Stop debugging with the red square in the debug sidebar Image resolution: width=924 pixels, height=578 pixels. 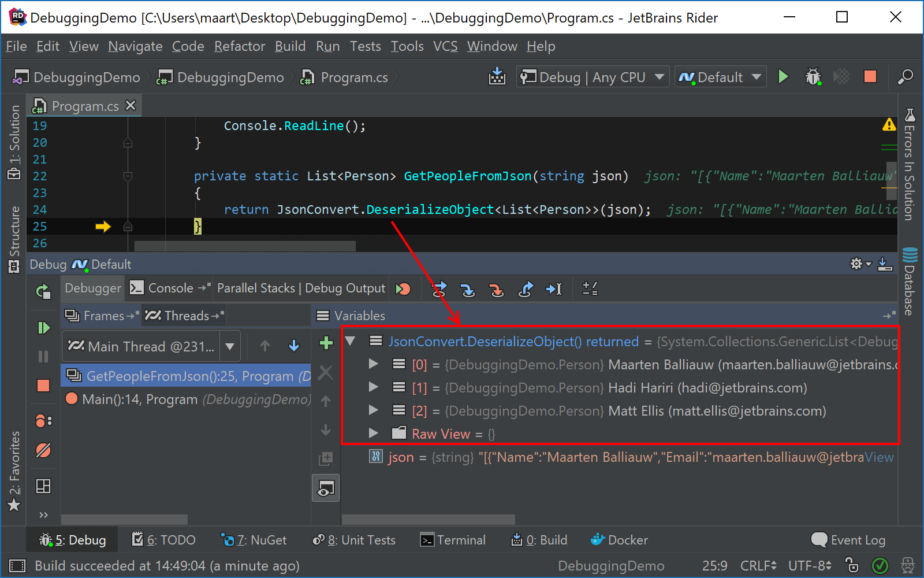pos(43,386)
